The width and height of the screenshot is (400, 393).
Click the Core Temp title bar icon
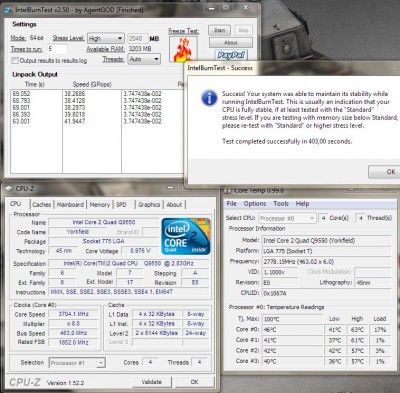pos(228,191)
